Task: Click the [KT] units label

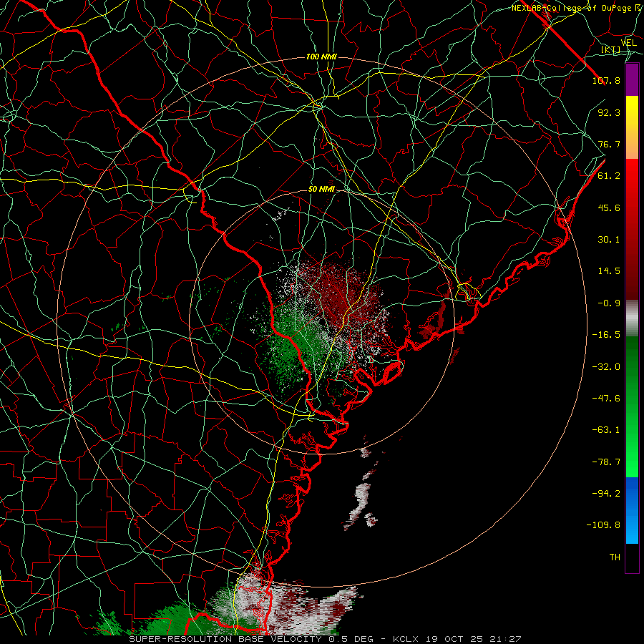Action: tap(611, 49)
